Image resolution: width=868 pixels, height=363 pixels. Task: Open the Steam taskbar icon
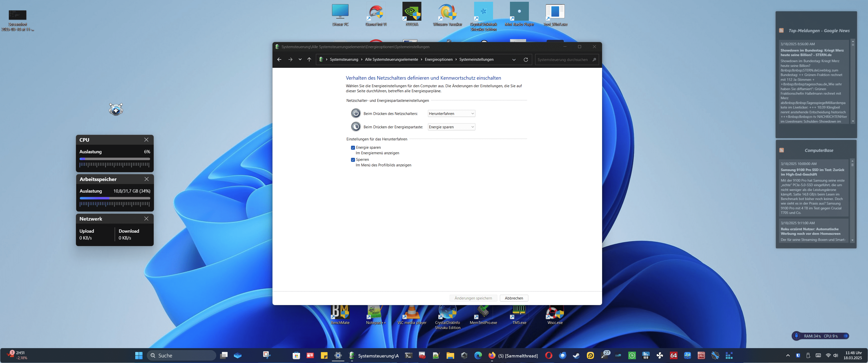point(576,355)
